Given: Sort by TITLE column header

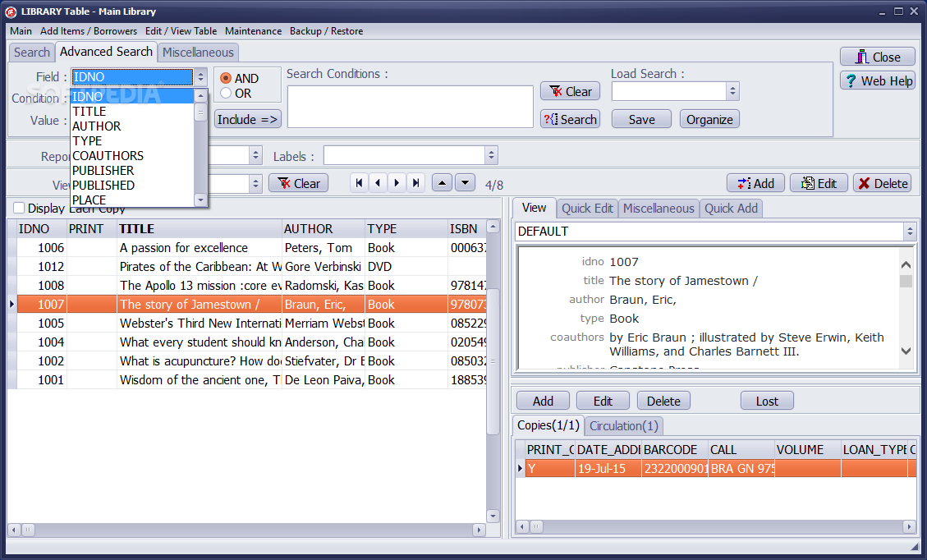Looking at the screenshot, I should pyautogui.click(x=200, y=229).
